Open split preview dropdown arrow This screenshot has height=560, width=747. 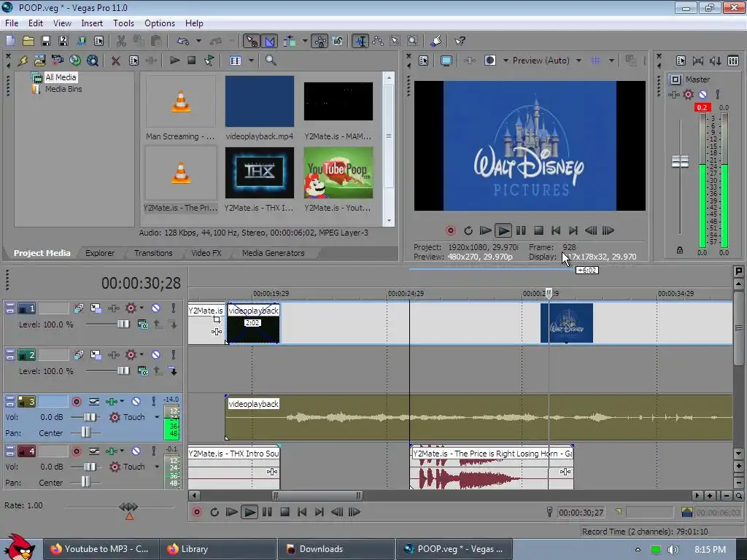pyautogui.click(x=506, y=61)
